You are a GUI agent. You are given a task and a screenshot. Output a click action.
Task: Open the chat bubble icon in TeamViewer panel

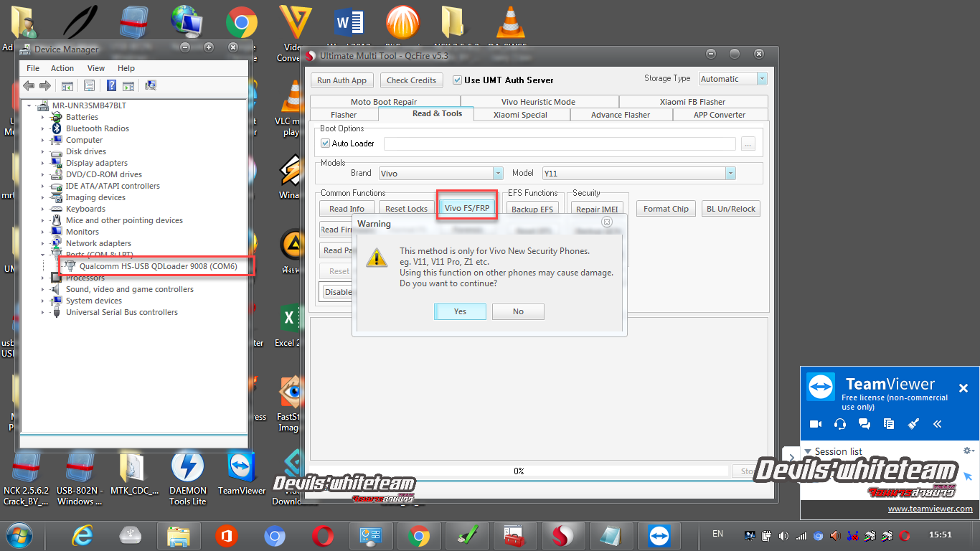(x=864, y=424)
